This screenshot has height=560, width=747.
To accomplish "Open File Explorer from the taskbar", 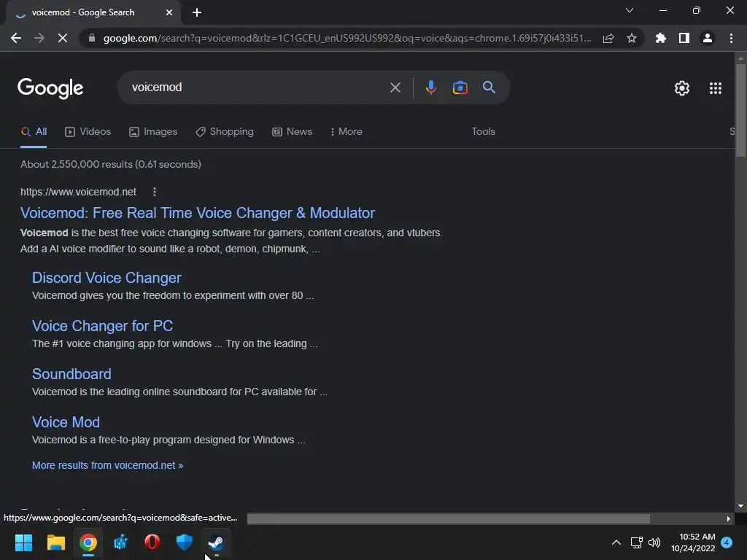I will [55, 542].
